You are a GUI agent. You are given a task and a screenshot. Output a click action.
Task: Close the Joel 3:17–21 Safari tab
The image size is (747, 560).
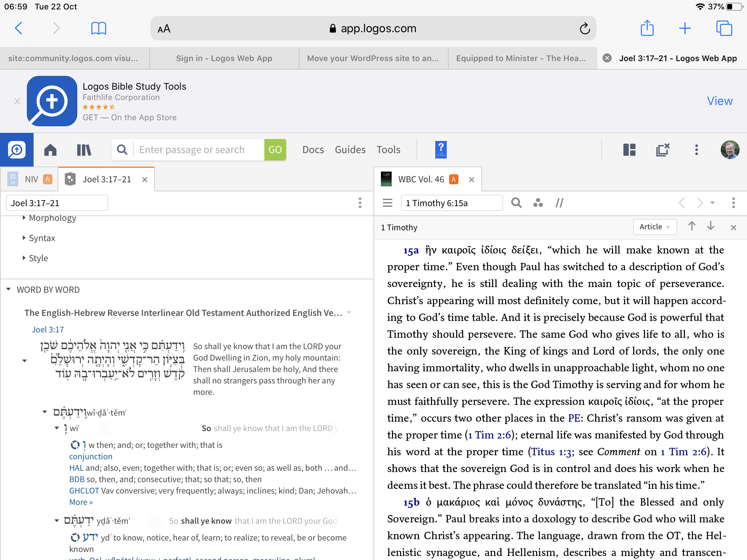tap(607, 58)
